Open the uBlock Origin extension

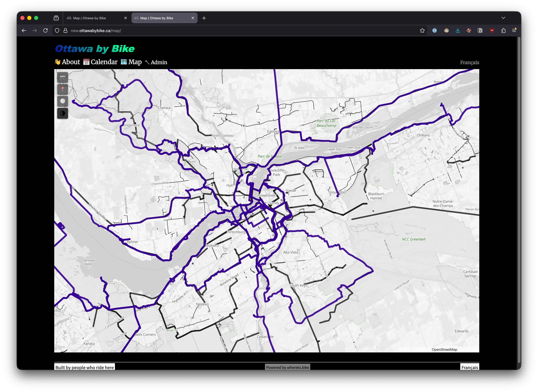(x=491, y=30)
